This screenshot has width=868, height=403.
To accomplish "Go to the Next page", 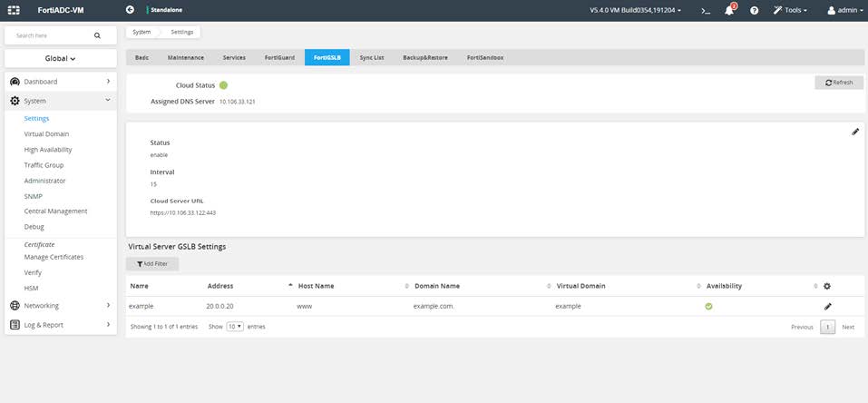I will pyautogui.click(x=848, y=327).
